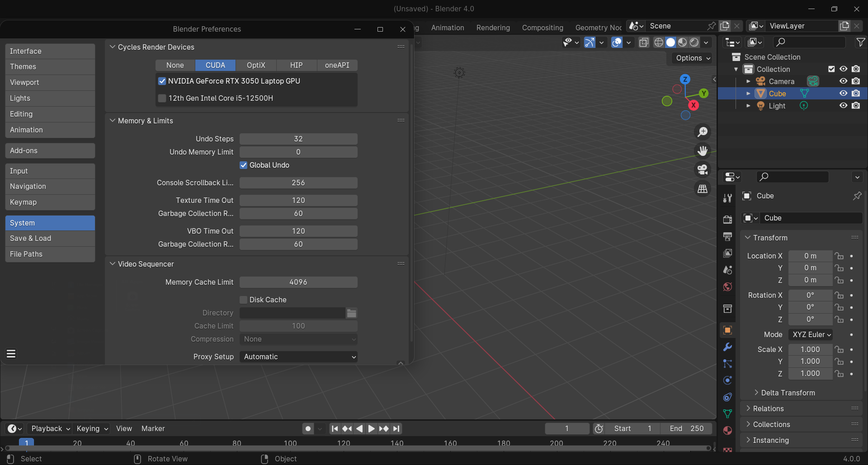Screen dimensions: 868x465
Task: Open the timeline Marker menu
Action: pyautogui.click(x=153, y=428)
